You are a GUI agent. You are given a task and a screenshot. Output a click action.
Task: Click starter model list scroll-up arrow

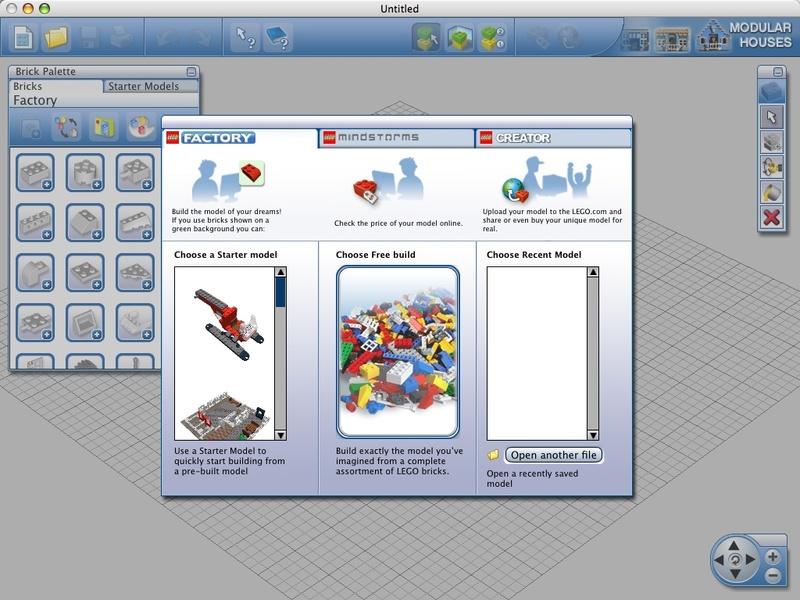(281, 272)
